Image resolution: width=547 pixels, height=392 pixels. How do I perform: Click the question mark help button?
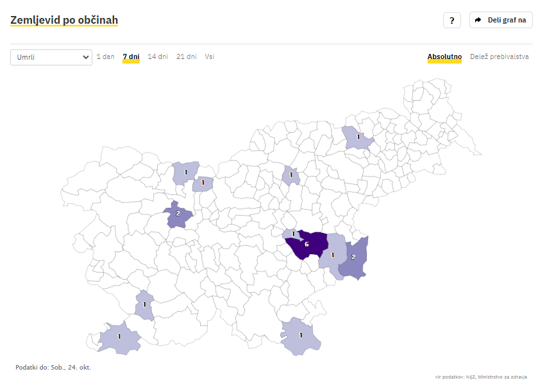point(451,21)
